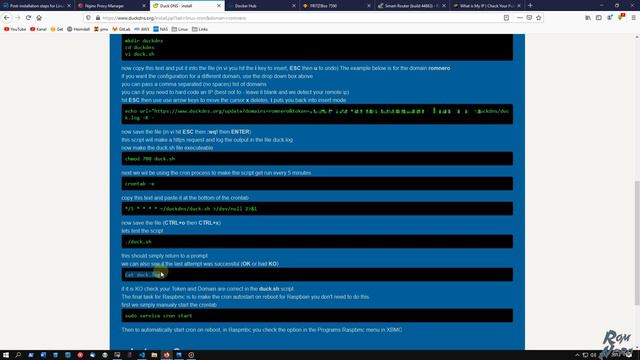Click the browser forward arrow

point(18,18)
